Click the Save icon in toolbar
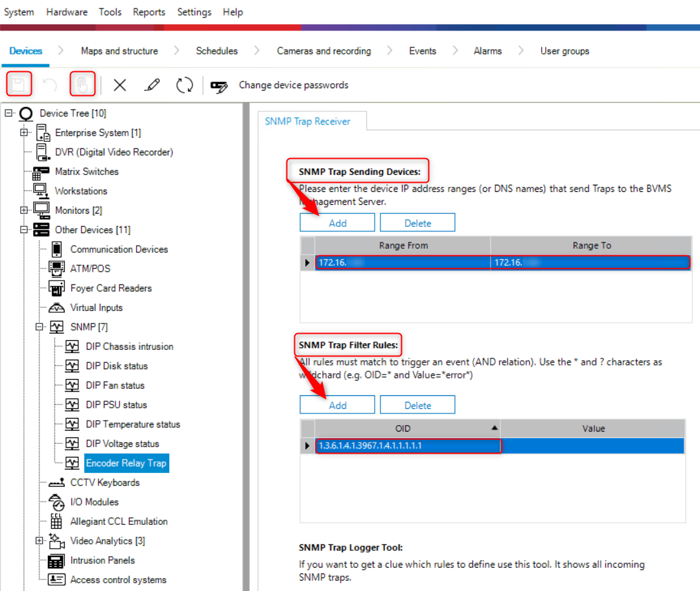Viewport: 700px width, 591px height. coord(19,84)
